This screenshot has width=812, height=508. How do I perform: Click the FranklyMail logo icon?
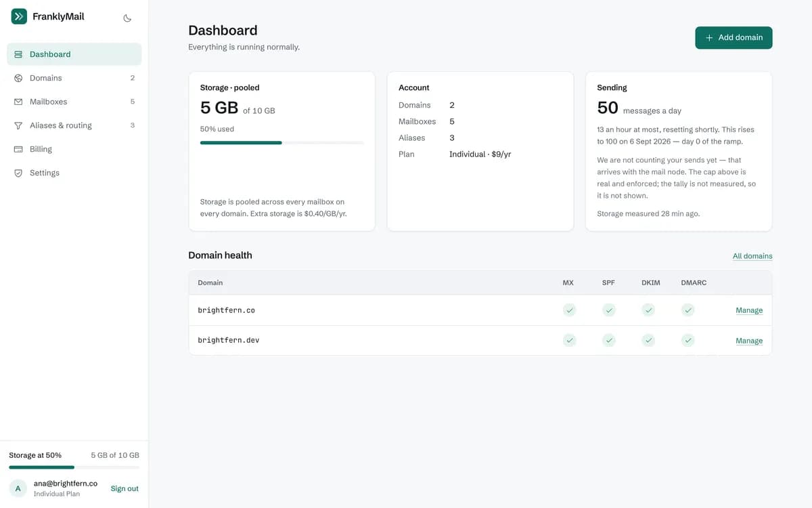coord(19,16)
